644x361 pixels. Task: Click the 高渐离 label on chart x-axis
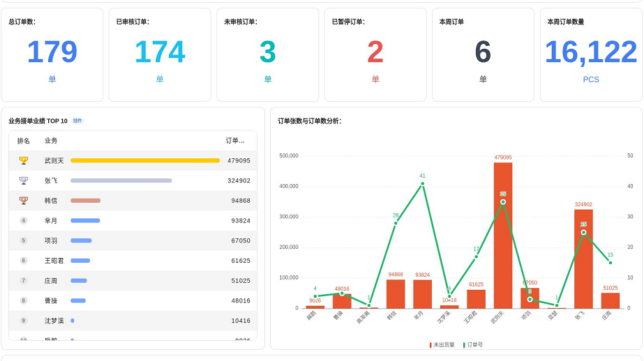[x=363, y=317]
